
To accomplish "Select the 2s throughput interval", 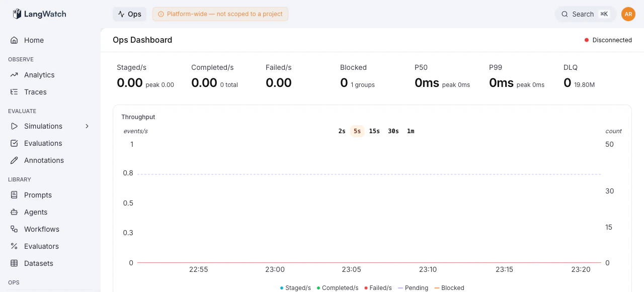I will point(342,131).
